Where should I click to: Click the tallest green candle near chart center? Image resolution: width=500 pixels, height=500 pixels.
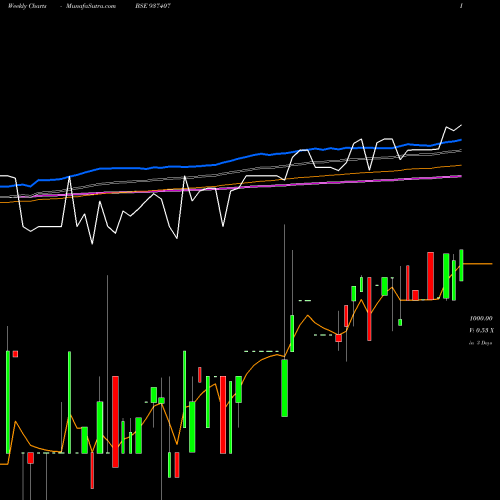click(284, 388)
